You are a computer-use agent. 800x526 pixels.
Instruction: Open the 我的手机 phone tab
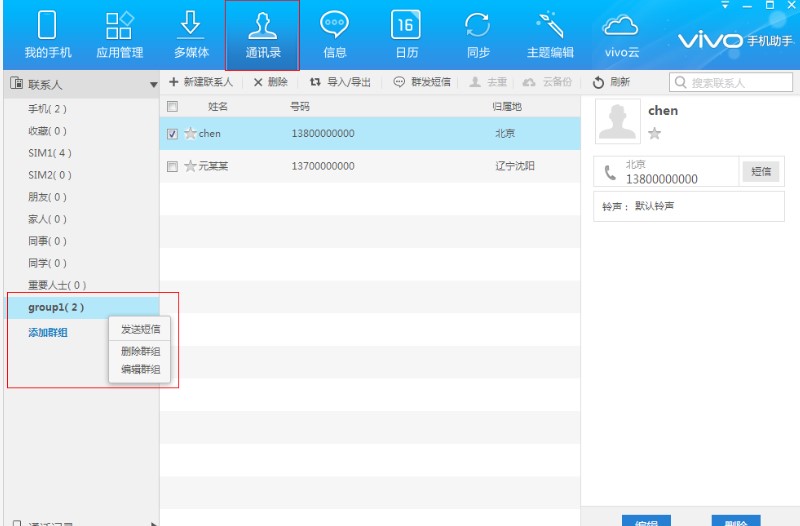click(47, 35)
